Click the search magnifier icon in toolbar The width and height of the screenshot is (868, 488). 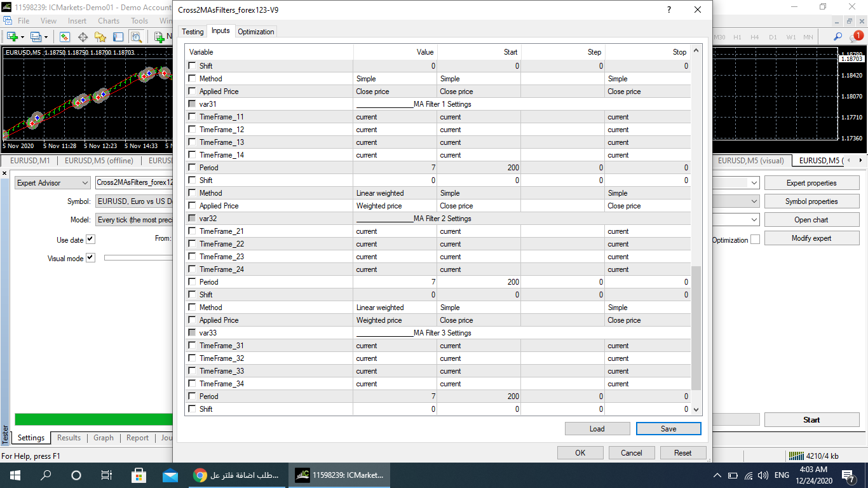point(838,37)
